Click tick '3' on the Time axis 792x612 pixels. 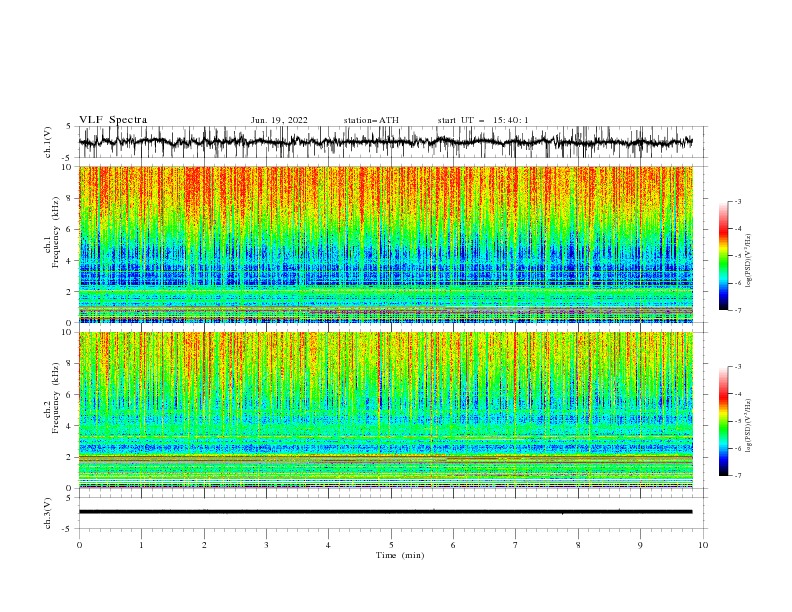[x=266, y=545]
